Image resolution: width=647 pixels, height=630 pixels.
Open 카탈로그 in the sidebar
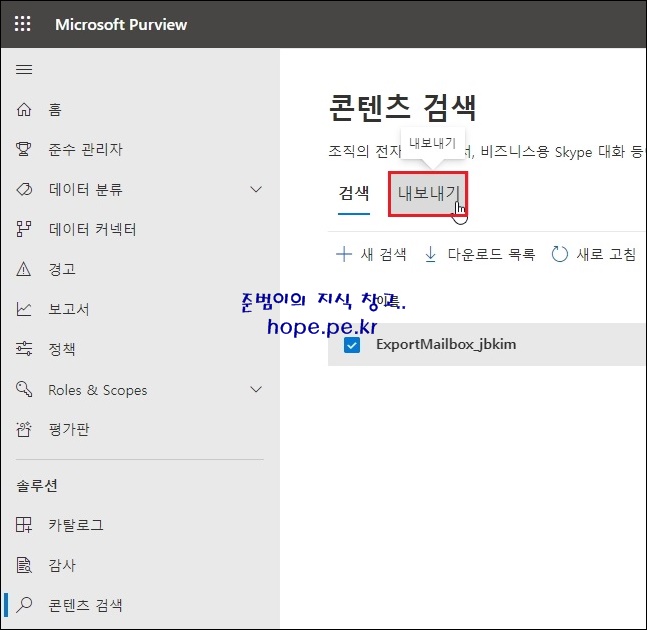point(140,525)
